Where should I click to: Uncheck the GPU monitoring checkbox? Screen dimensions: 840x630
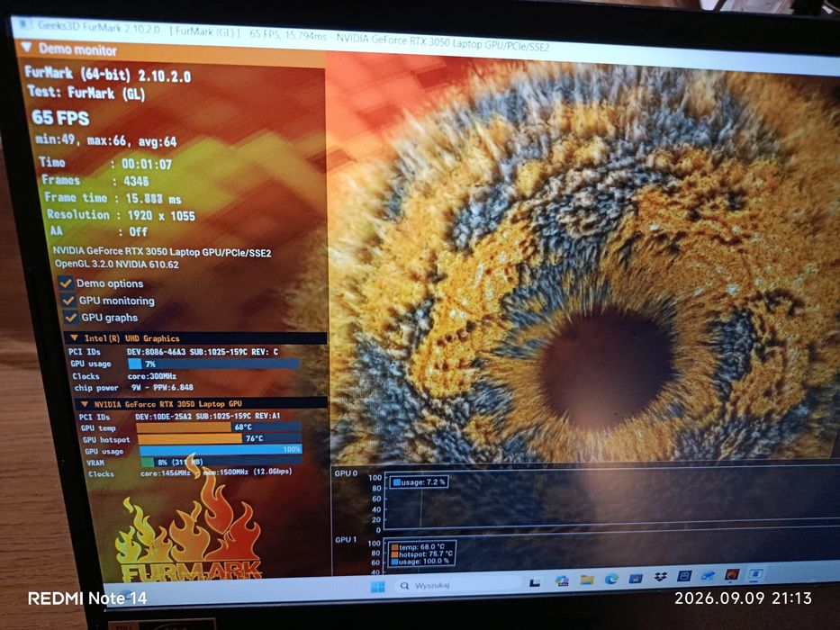tap(68, 300)
